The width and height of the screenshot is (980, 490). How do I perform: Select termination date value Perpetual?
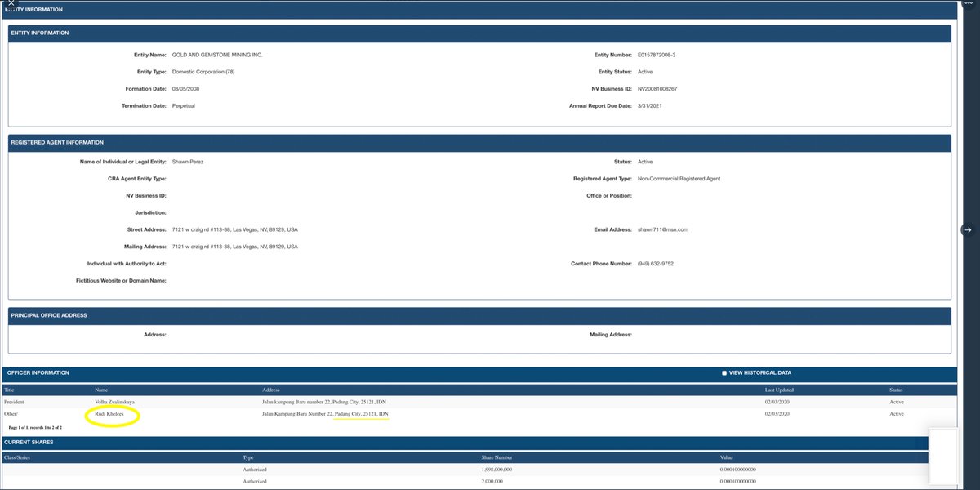184,105
